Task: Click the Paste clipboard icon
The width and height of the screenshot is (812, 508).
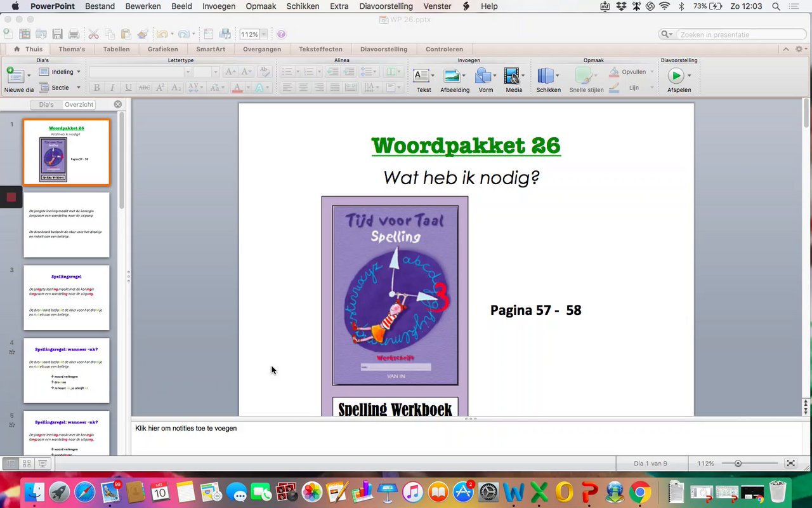Action: (126, 34)
